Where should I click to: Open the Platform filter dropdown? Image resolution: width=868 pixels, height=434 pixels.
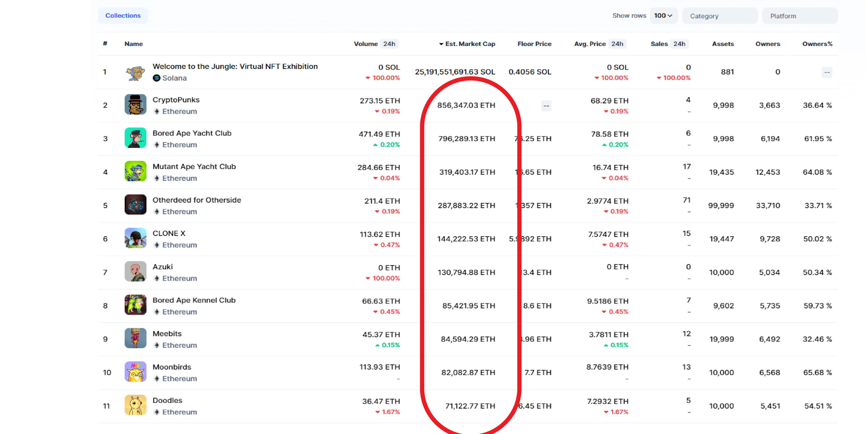click(x=800, y=16)
